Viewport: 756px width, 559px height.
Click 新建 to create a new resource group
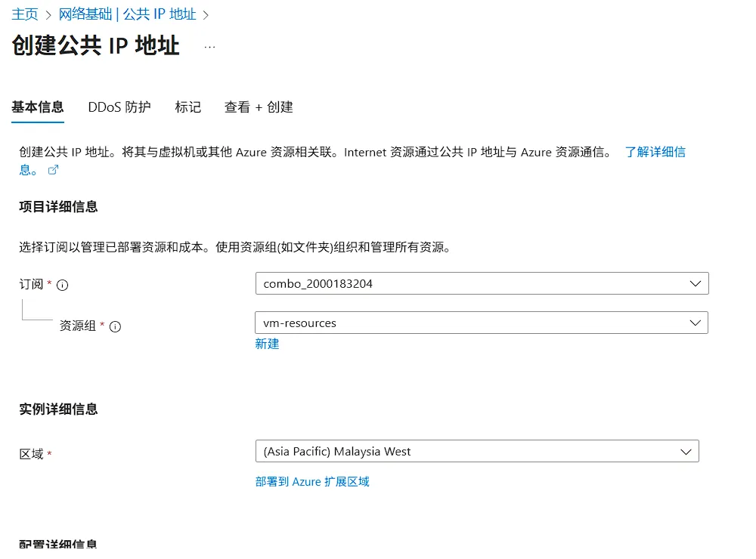coord(267,344)
